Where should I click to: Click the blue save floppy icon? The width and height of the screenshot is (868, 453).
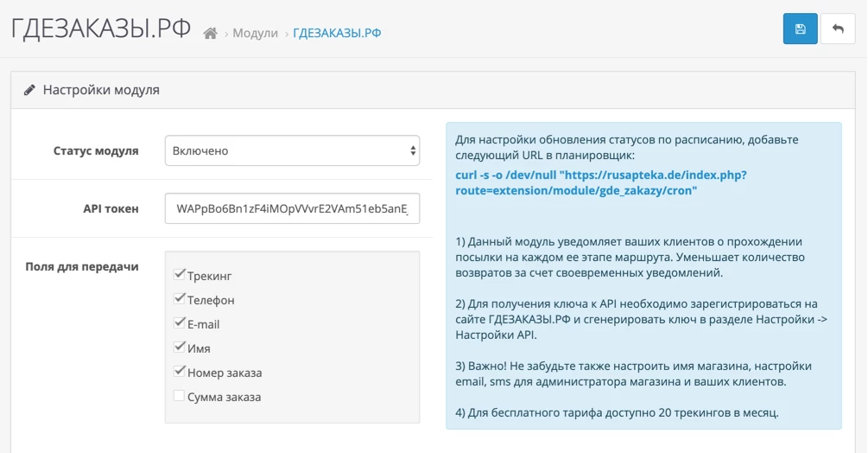click(800, 29)
